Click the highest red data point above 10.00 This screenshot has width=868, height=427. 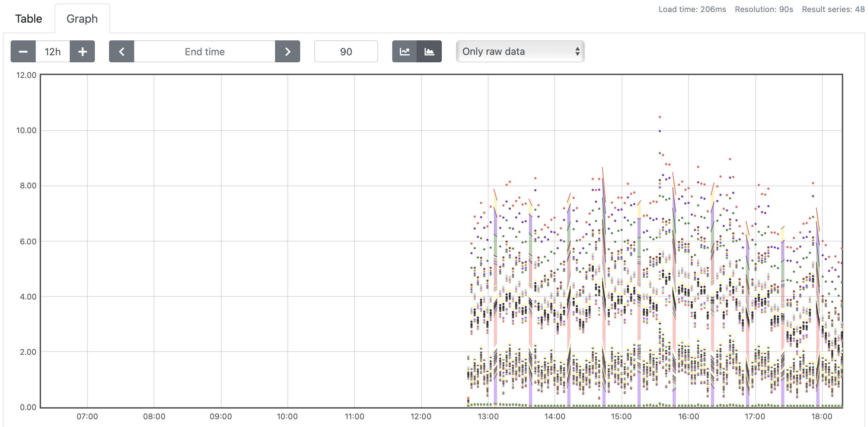659,117
